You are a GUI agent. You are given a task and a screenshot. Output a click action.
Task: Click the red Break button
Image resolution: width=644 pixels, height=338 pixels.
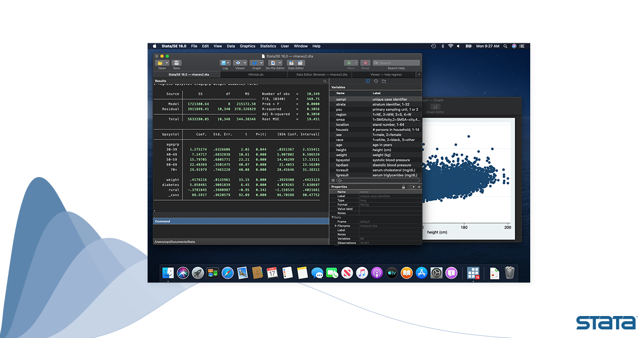(365, 63)
